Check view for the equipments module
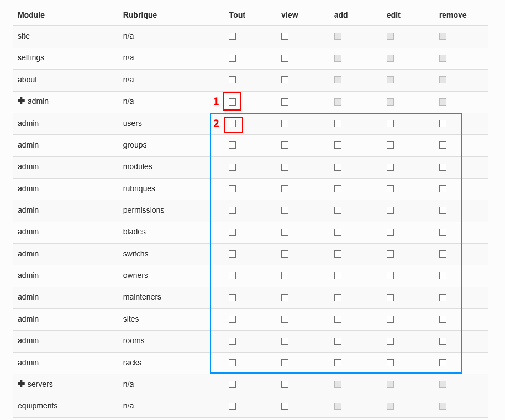The image size is (505, 420). point(285,406)
